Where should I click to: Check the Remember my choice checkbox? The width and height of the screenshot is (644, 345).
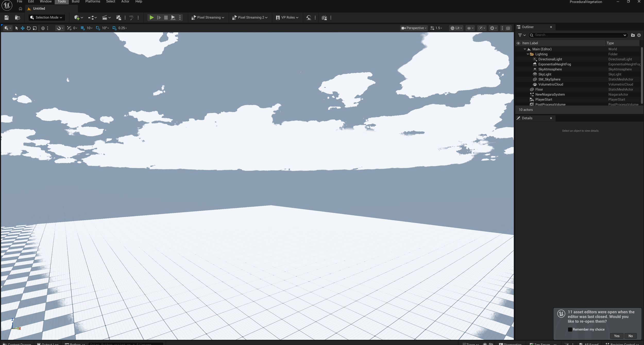tap(570, 329)
